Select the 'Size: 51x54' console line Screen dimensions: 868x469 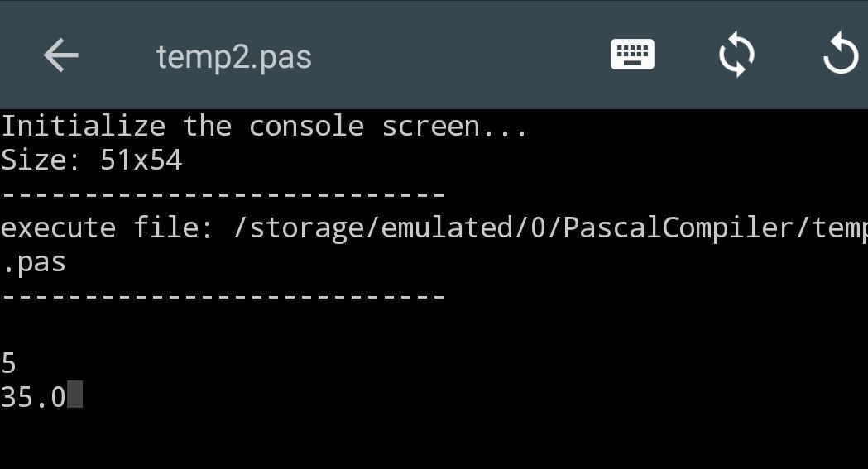[x=91, y=160]
